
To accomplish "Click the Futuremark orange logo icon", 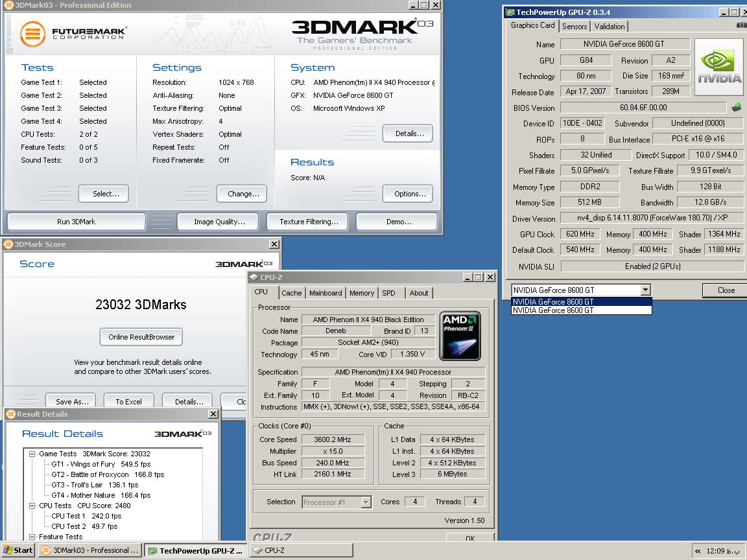I will coord(33,34).
